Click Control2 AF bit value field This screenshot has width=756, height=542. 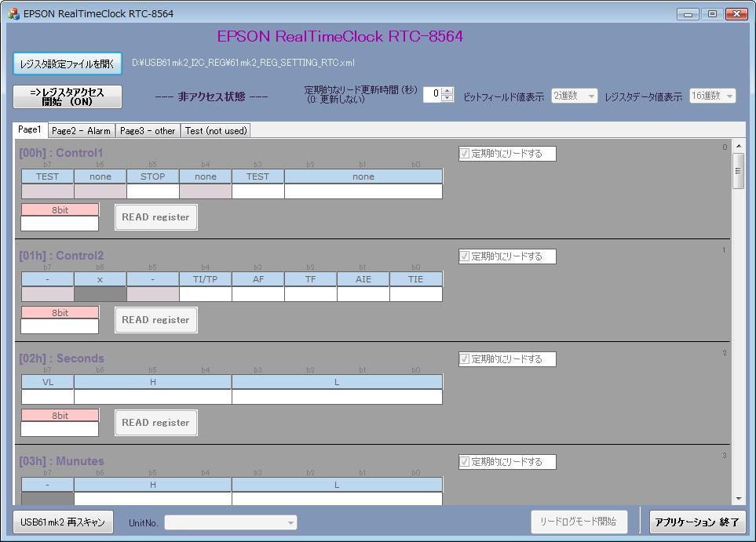click(x=258, y=294)
